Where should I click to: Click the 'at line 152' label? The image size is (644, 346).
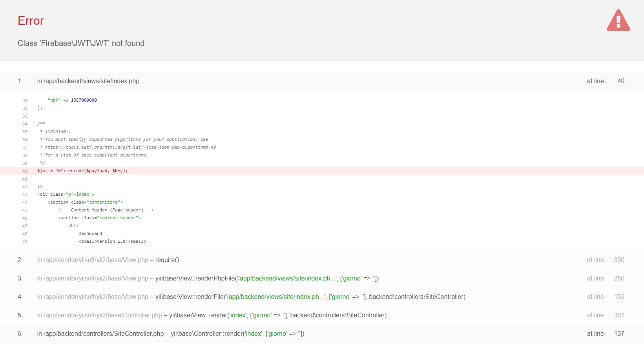click(606, 297)
